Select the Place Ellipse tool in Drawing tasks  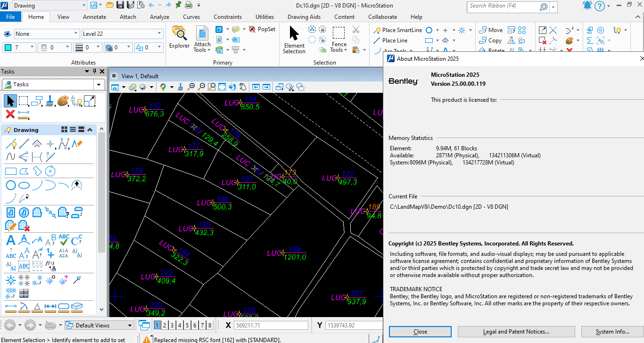point(24,185)
